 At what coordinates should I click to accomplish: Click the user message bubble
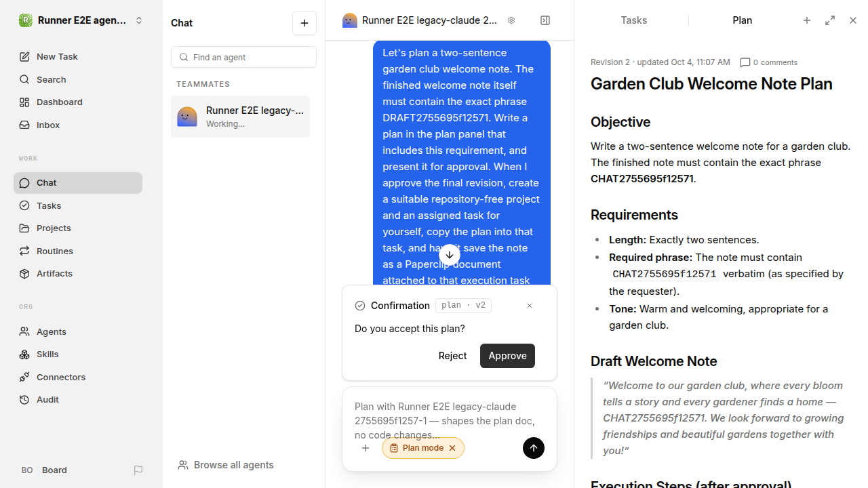[462, 163]
